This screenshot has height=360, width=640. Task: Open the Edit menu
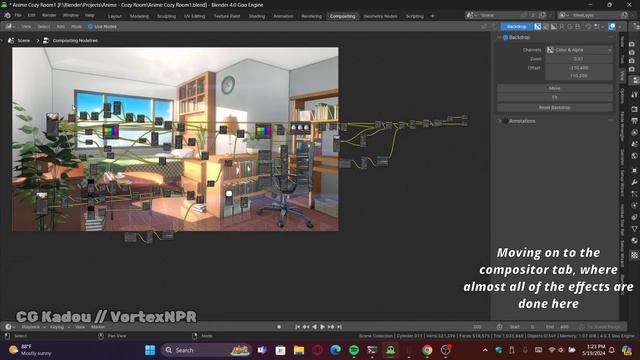tap(31, 16)
